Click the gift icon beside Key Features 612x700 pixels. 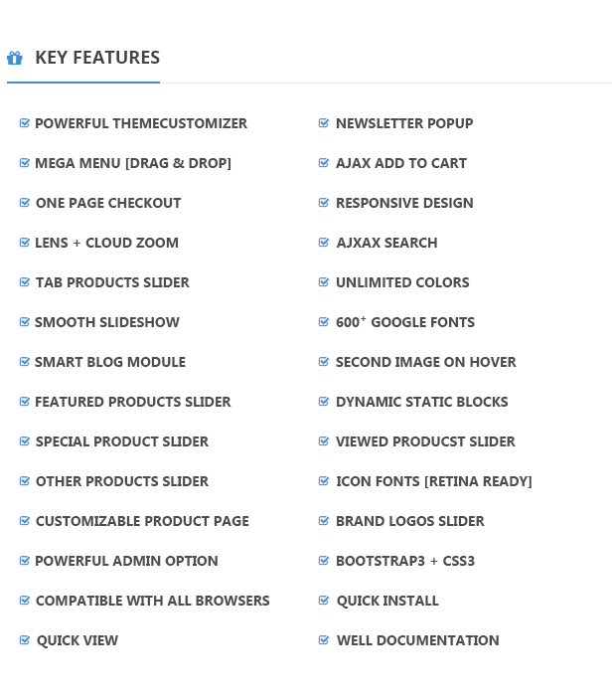click(x=15, y=58)
